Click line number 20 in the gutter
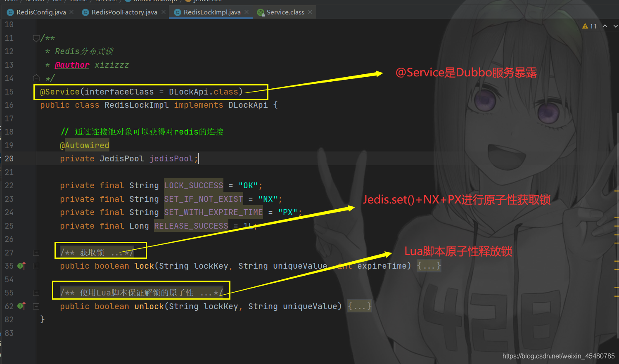 click(9, 158)
